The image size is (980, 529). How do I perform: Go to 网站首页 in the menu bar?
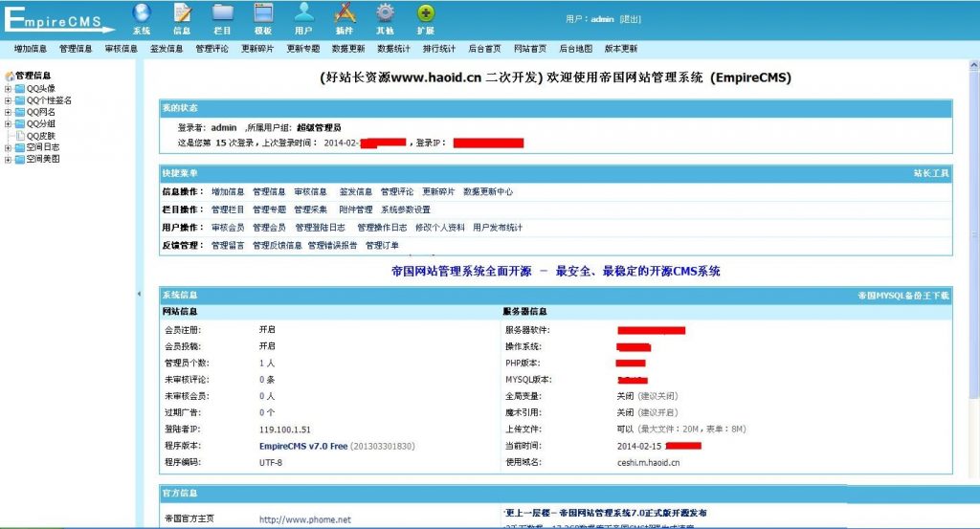tap(530, 49)
